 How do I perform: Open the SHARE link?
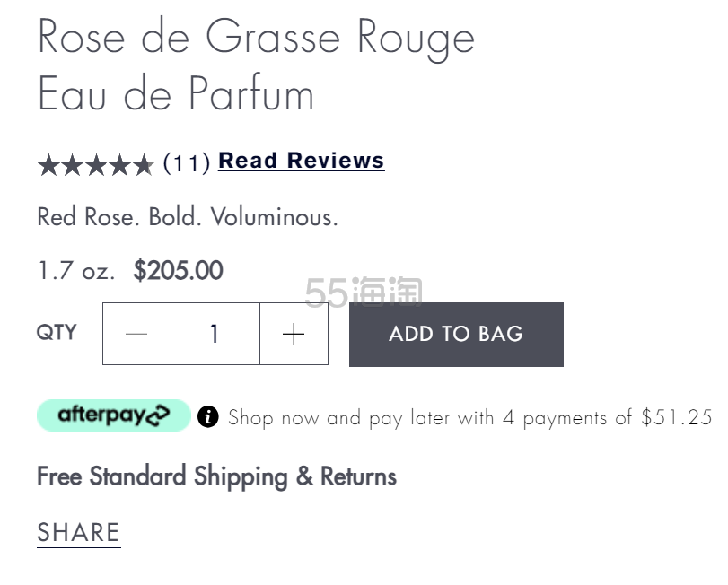pyautogui.click(x=78, y=532)
